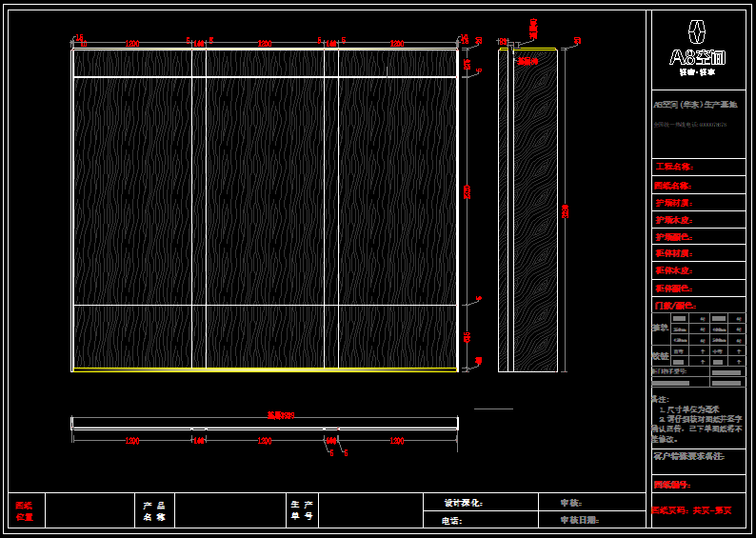Click the 产品名称 label cell

point(154,511)
